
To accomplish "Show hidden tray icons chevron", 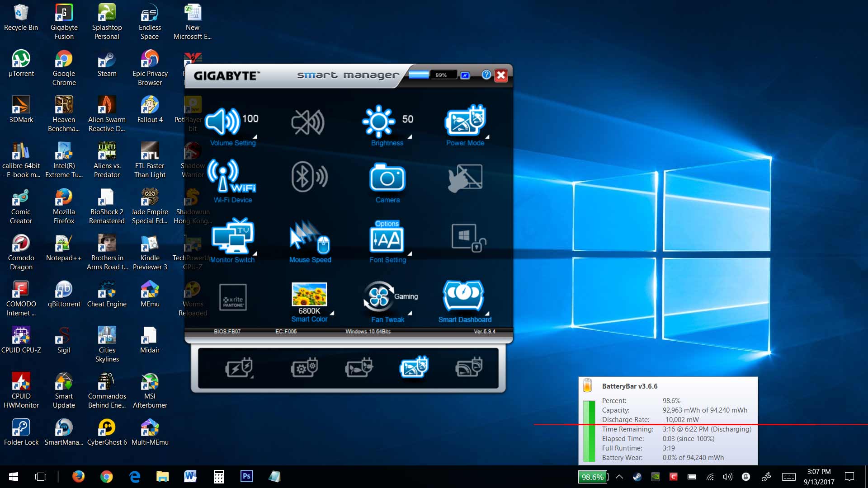I will click(619, 477).
